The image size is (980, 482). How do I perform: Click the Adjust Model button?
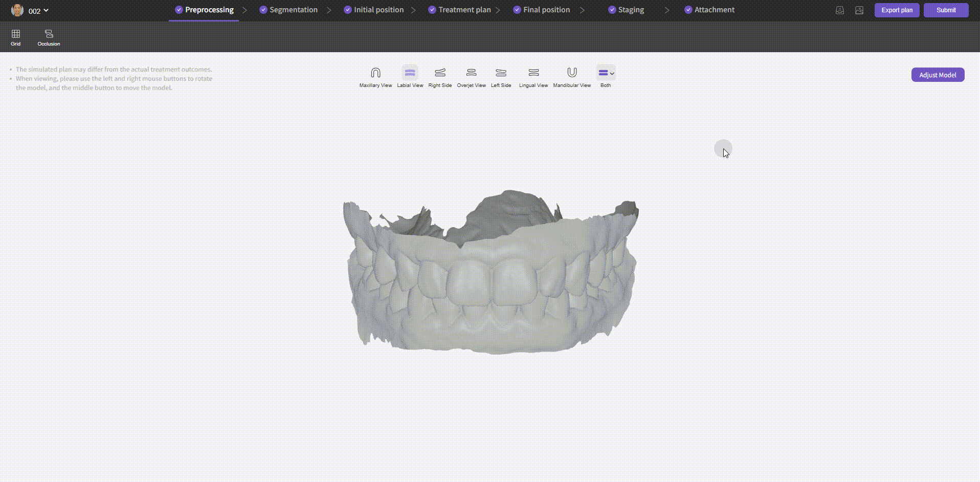point(938,75)
